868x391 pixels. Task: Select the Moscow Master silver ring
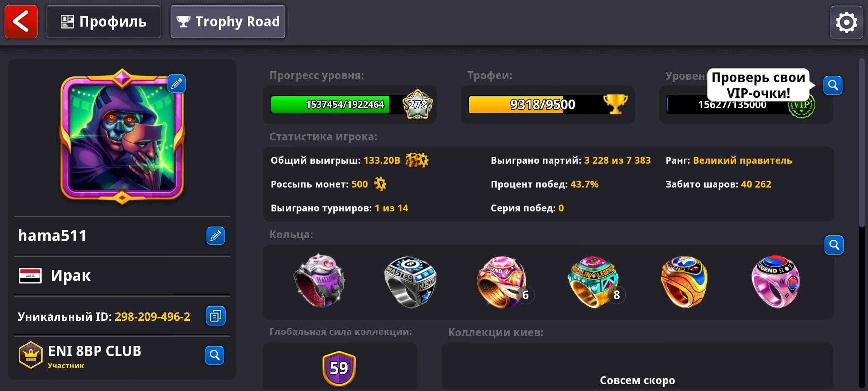(x=410, y=282)
